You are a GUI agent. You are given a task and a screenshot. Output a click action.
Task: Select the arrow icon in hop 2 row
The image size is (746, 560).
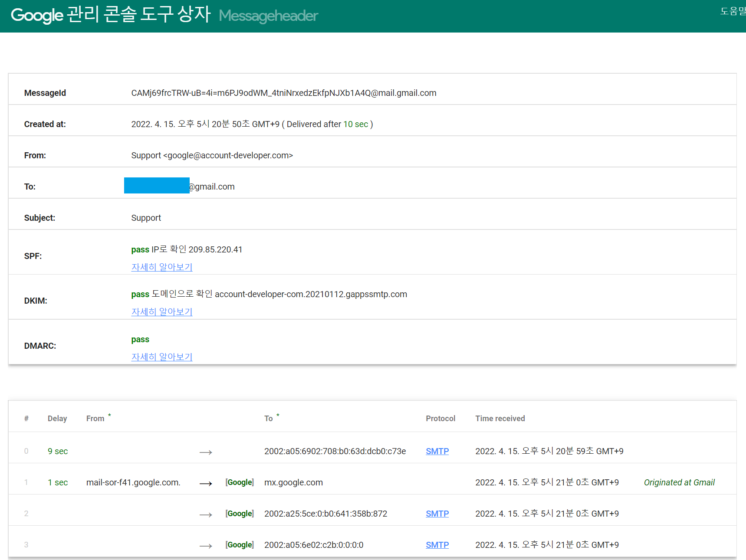click(206, 514)
